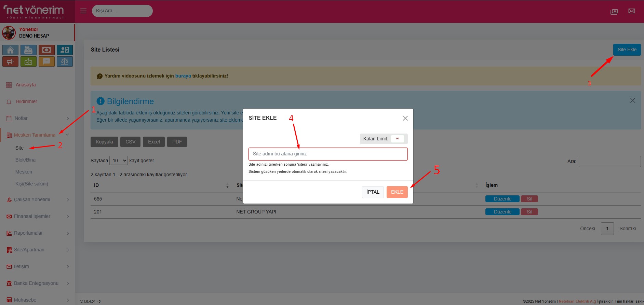The width and height of the screenshot is (644, 305).
Task: Click the Bilgilendirme exclamation icon
Action: [x=100, y=101]
